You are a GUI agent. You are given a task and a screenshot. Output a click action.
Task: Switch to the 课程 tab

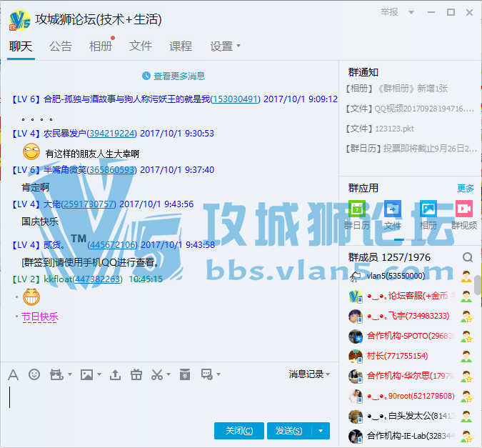coord(181,46)
